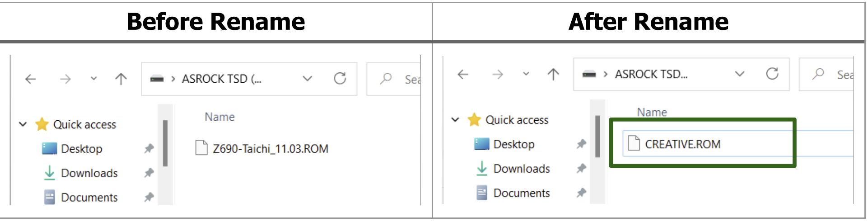Open Downloads in the Before Rename sidebar
This screenshot has height=222, width=868.
click(89, 173)
